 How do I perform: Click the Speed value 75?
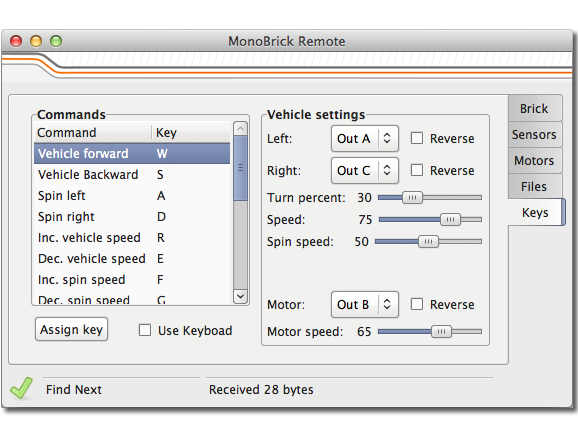pyautogui.click(x=365, y=220)
